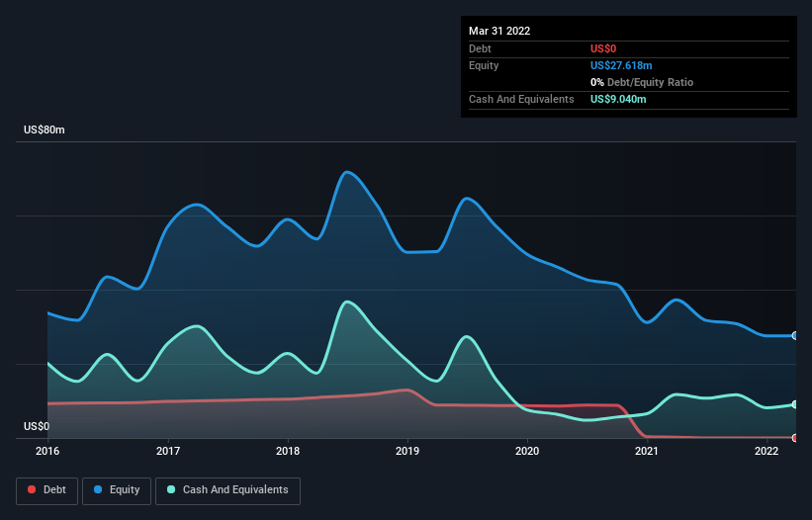Click the red Debt legend dot
The image size is (812, 520).
(32, 489)
